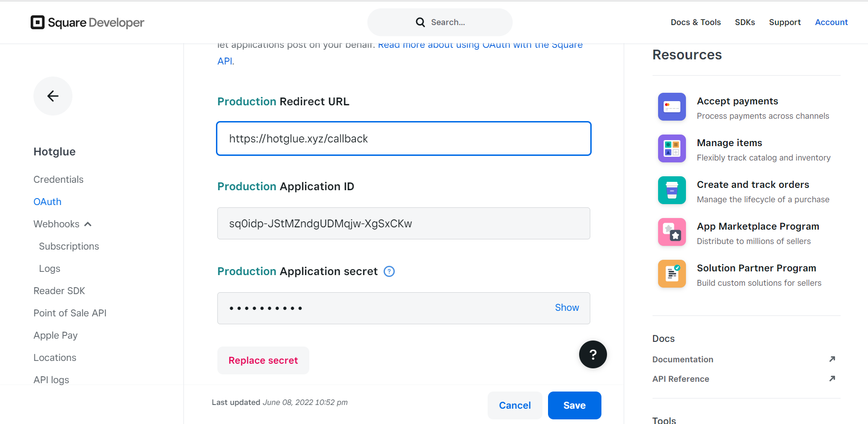The width and height of the screenshot is (868, 424).
Task: Click 'Build custom solutions for sellers' text
Action: tap(759, 283)
